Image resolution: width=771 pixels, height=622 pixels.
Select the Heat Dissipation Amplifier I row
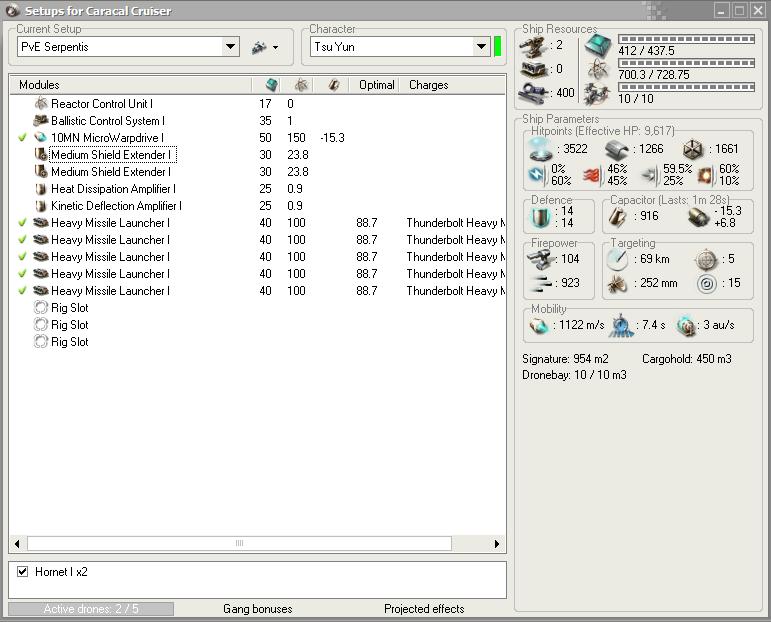click(258, 189)
